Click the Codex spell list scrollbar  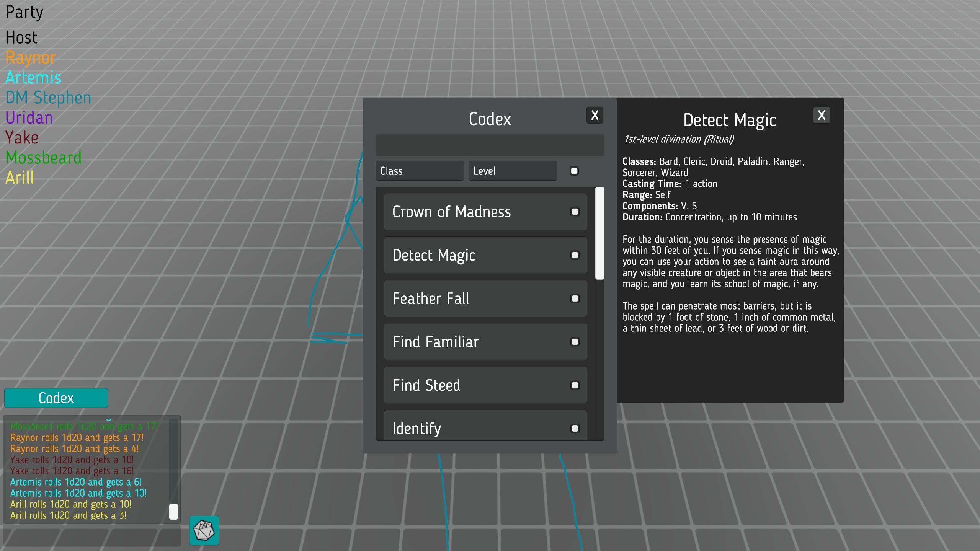[x=599, y=233]
